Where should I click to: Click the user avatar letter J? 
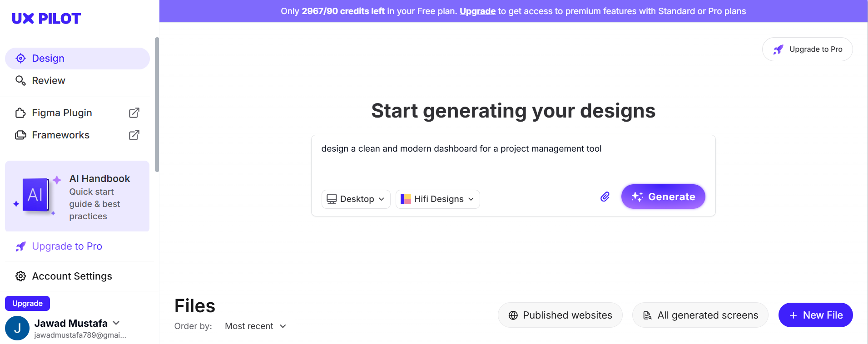tap(17, 328)
